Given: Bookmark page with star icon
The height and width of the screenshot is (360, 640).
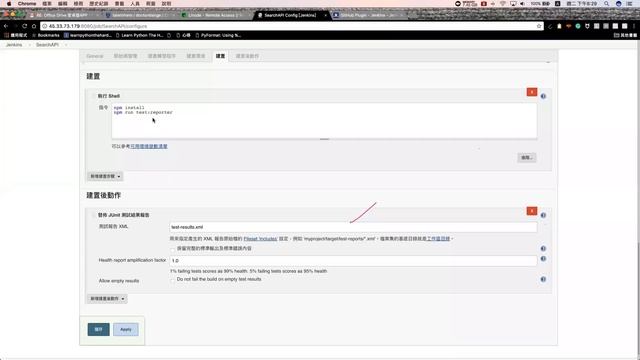Looking at the screenshot, I should tap(539, 26).
